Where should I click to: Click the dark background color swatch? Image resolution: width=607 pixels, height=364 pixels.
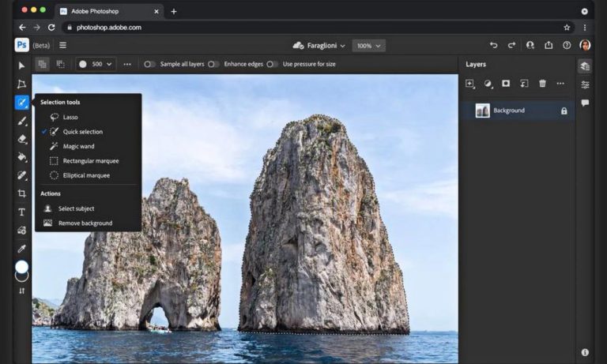(x=21, y=277)
